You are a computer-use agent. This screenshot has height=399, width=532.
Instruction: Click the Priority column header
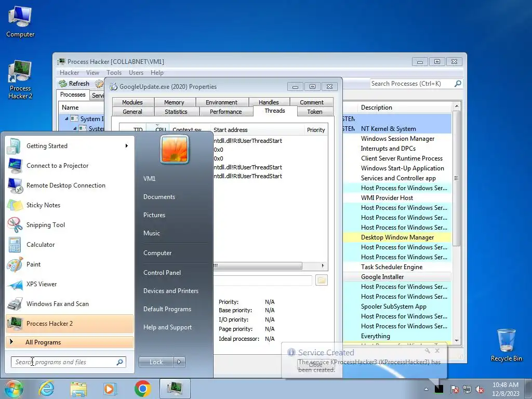(x=316, y=130)
